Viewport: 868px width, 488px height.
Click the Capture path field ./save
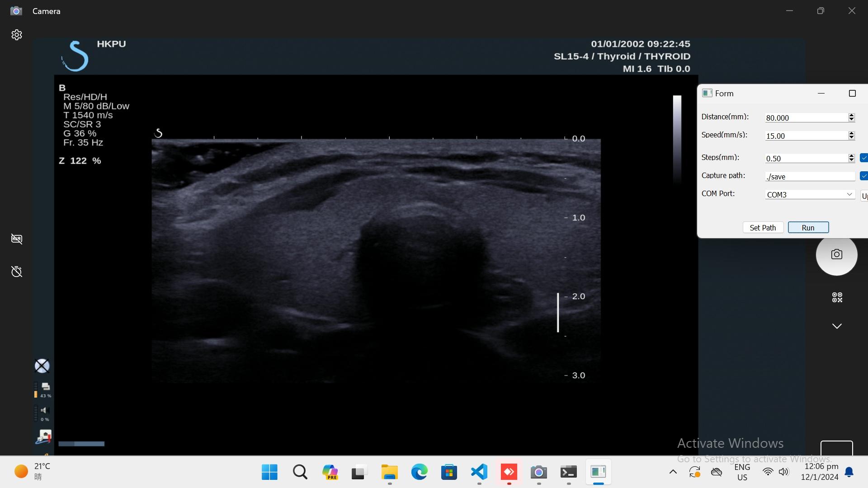pyautogui.click(x=810, y=176)
